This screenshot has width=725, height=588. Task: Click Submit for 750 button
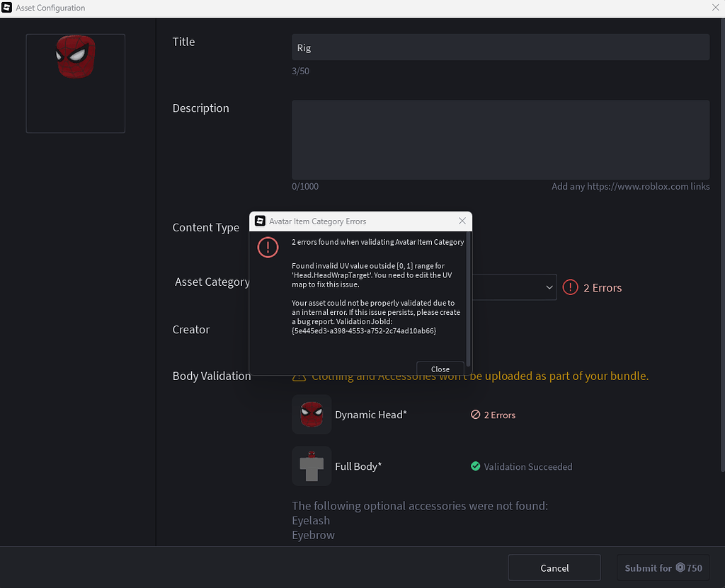click(663, 567)
